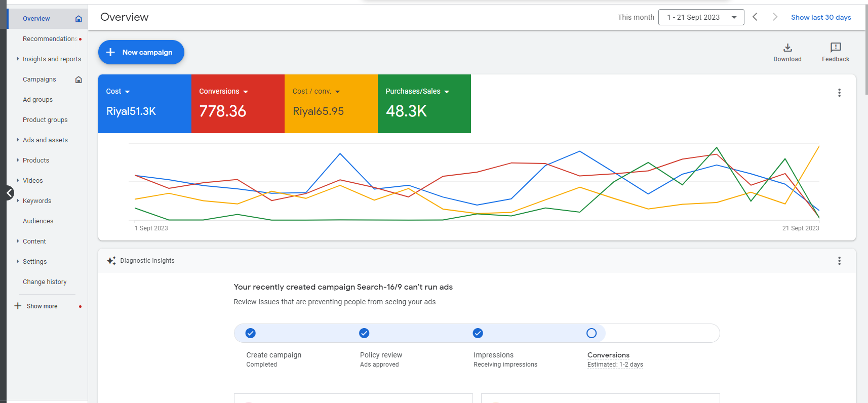Click Show last 30 days link
Viewport: 868px width, 403px height.
[x=820, y=17]
